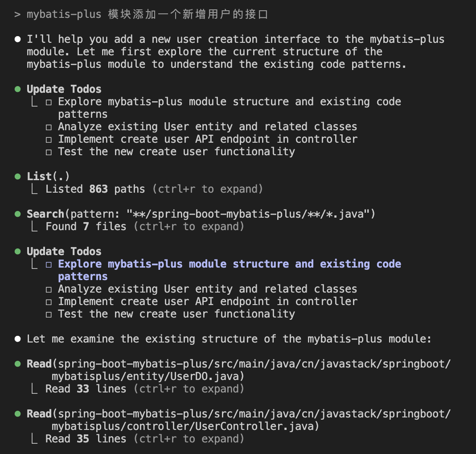Check the highlighted purple "Explore mybatis-plus module" todo box

(49, 264)
